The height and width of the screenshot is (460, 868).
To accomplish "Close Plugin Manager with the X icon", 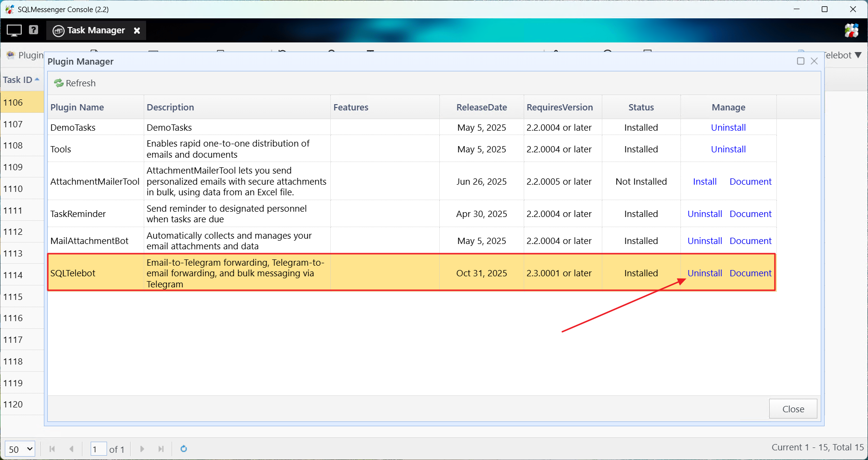I will [x=814, y=61].
